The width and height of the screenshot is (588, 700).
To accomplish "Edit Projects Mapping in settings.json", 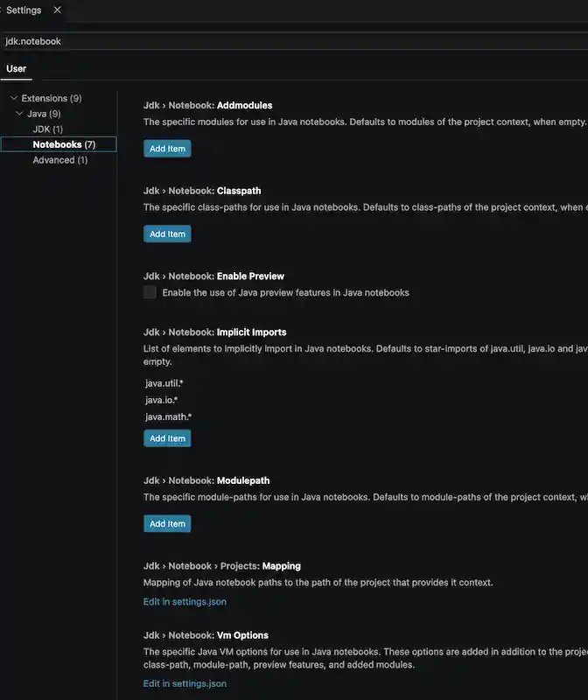I will coord(184,601).
